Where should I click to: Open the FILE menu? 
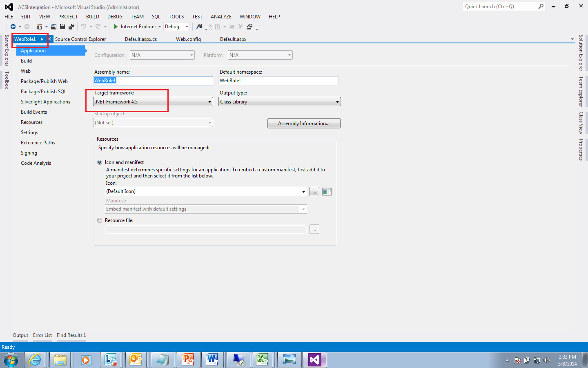click(x=9, y=17)
